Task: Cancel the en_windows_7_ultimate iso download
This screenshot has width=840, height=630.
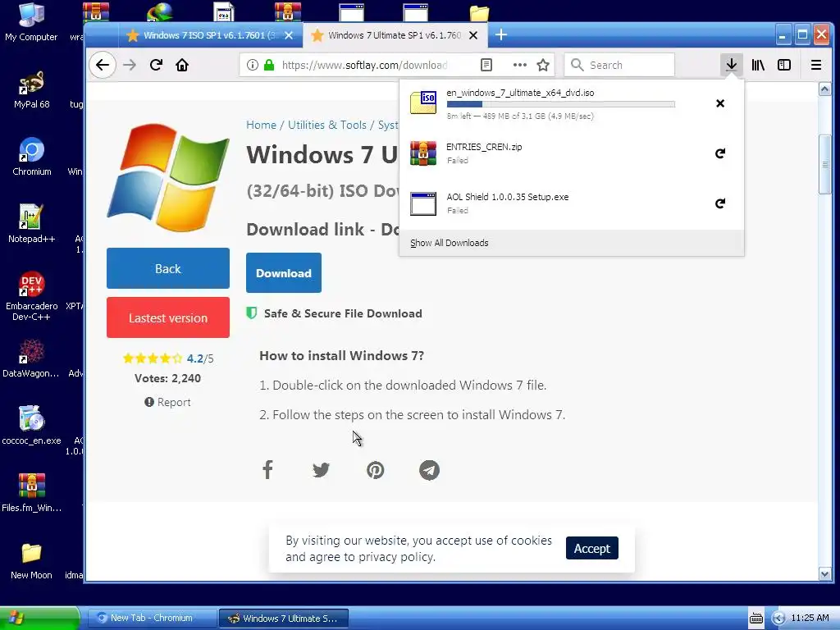Action: point(720,103)
